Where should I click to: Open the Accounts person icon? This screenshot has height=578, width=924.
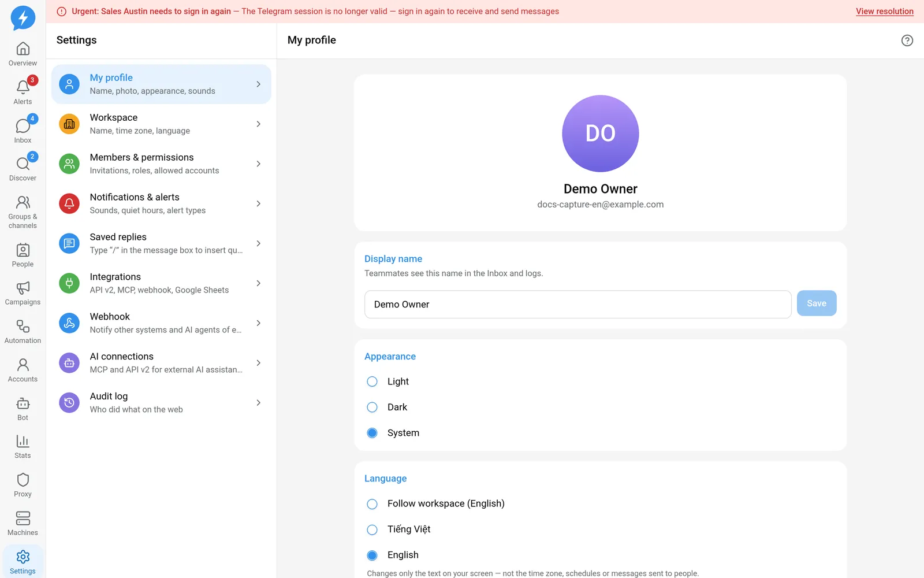pos(23,365)
